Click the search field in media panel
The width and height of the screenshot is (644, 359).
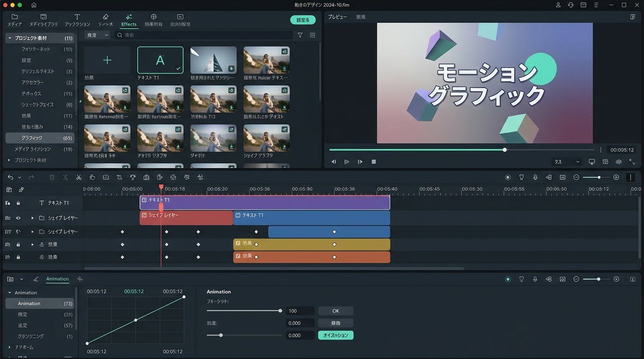click(x=204, y=35)
